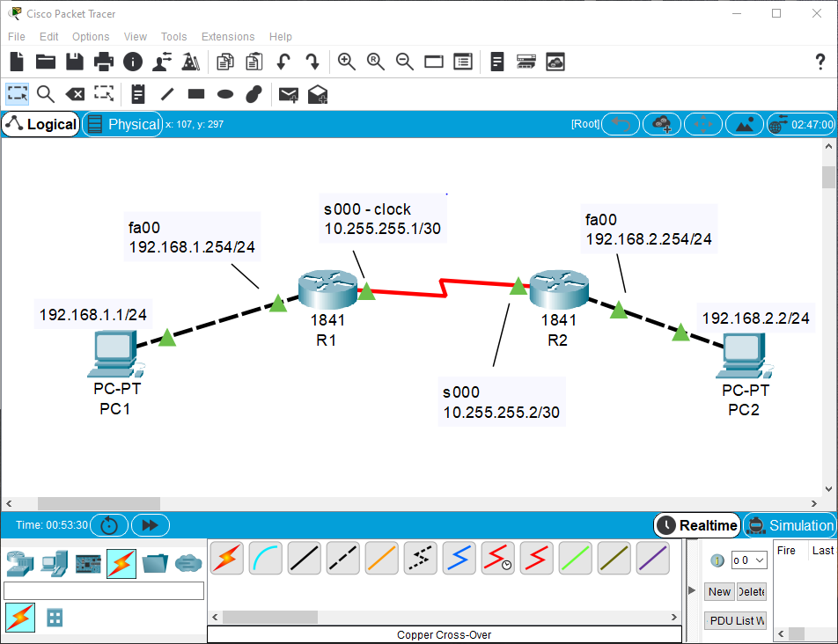The height and width of the screenshot is (644, 838).
Task: Toggle the Connections device category
Action: pos(121,564)
